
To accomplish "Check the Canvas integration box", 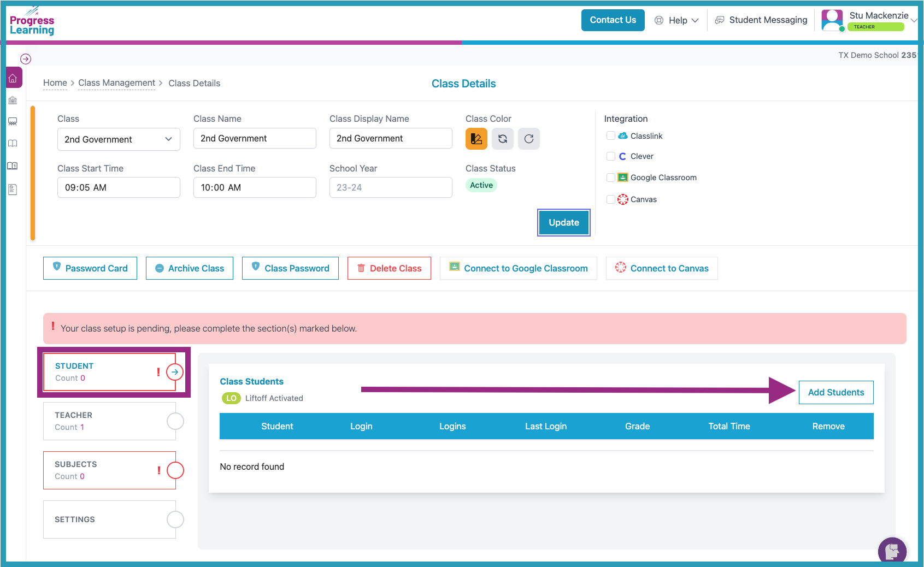I will (x=611, y=199).
